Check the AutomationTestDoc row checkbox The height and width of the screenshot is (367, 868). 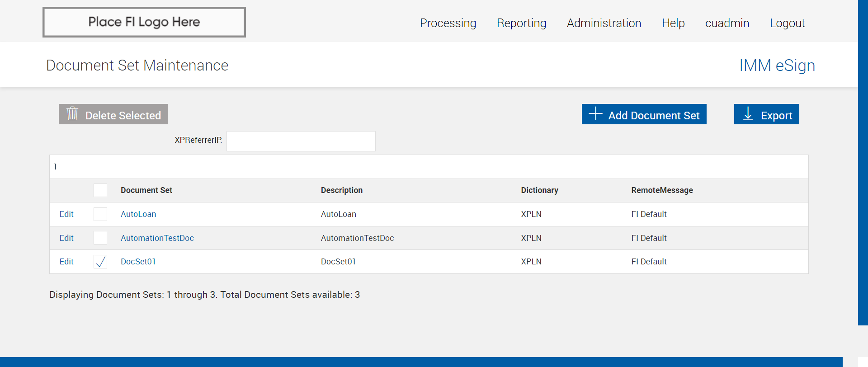pyautogui.click(x=100, y=238)
